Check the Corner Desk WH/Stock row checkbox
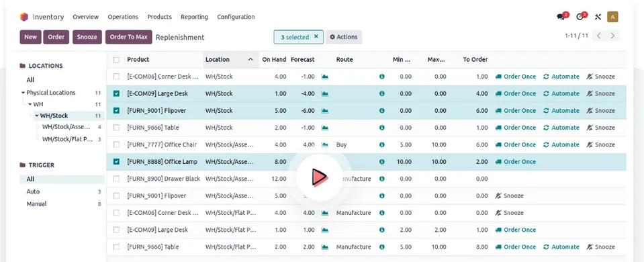The height and width of the screenshot is (262, 644). coord(116,77)
